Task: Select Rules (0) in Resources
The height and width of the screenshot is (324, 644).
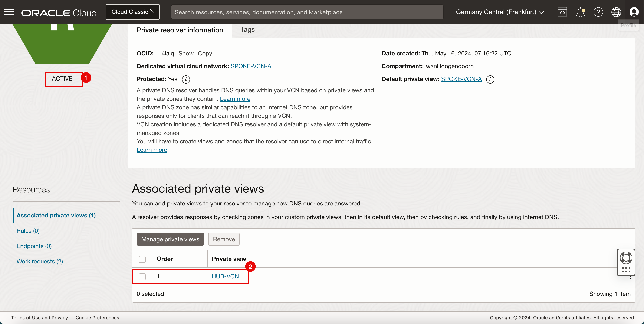Action: tap(28, 231)
